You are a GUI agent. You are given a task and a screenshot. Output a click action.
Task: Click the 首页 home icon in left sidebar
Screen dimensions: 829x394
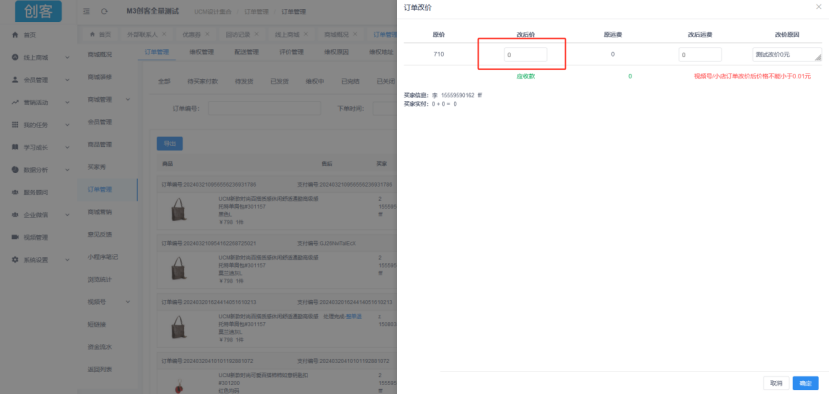15,35
